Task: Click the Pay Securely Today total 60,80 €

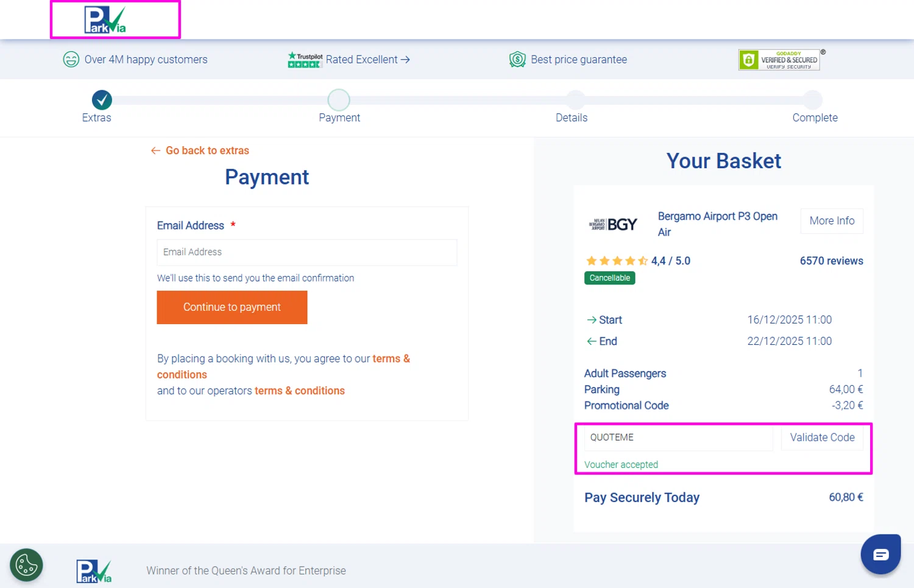Action: pyautogui.click(x=846, y=497)
